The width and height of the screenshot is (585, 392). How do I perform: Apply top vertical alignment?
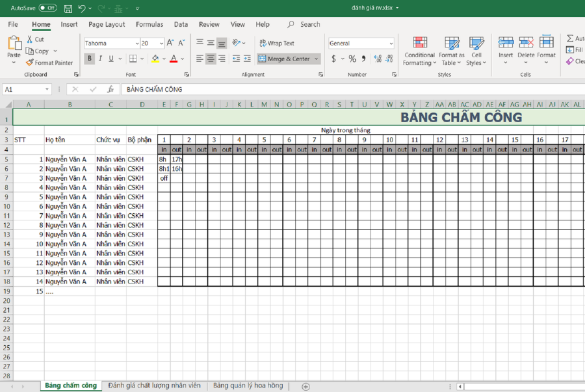(x=200, y=43)
